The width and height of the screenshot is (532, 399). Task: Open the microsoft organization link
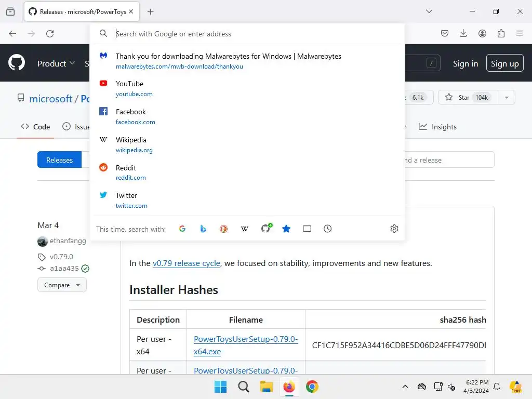[x=50, y=99]
